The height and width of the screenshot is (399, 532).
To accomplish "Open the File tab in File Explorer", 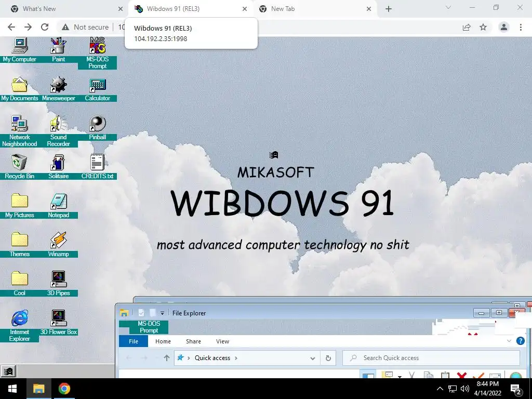I will pos(134,341).
